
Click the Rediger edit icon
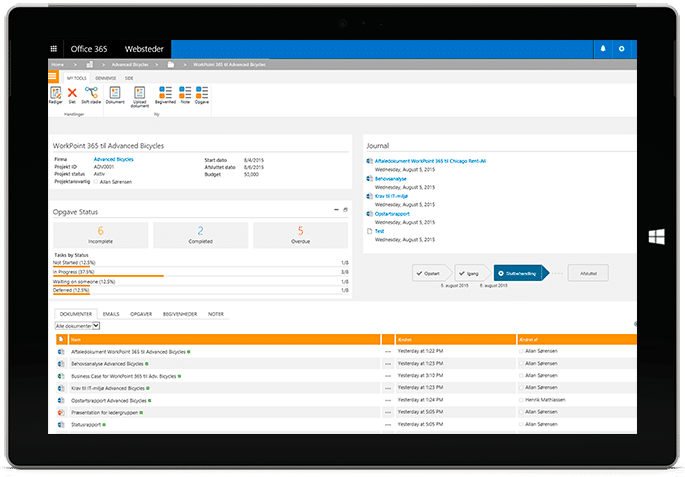coord(55,95)
